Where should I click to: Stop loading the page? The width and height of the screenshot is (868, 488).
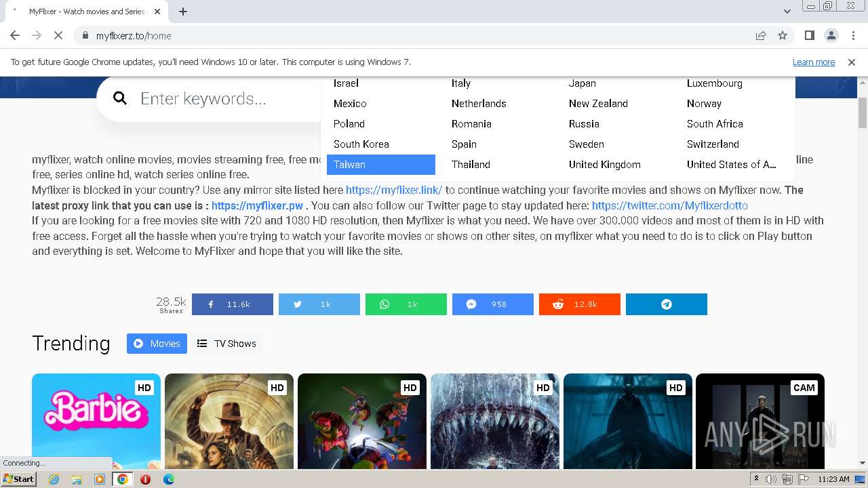coord(58,35)
